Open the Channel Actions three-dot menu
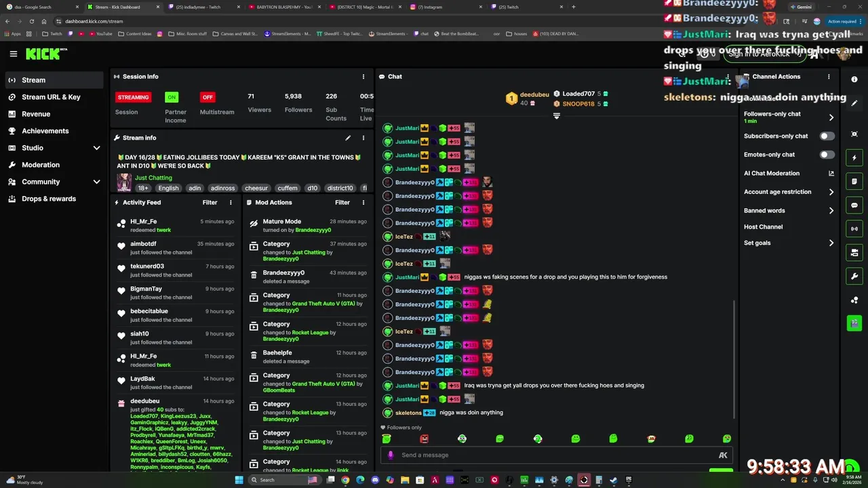 [x=829, y=77]
